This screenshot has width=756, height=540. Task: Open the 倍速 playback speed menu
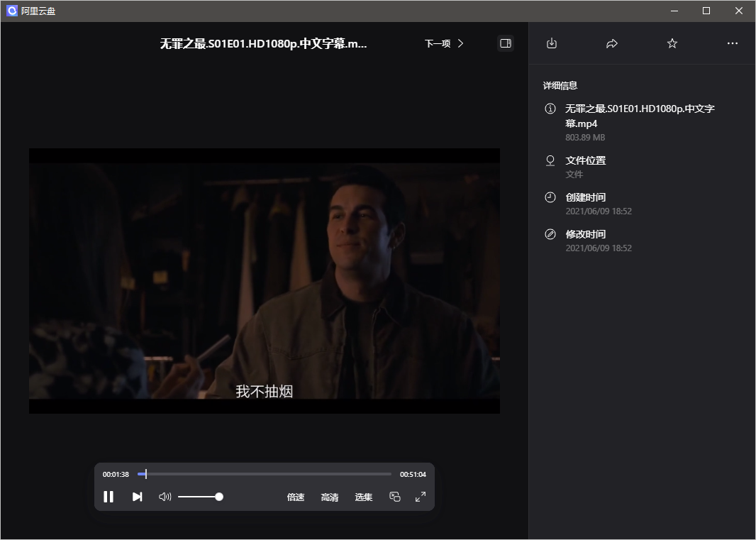pyautogui.click(x=296, y=497)
